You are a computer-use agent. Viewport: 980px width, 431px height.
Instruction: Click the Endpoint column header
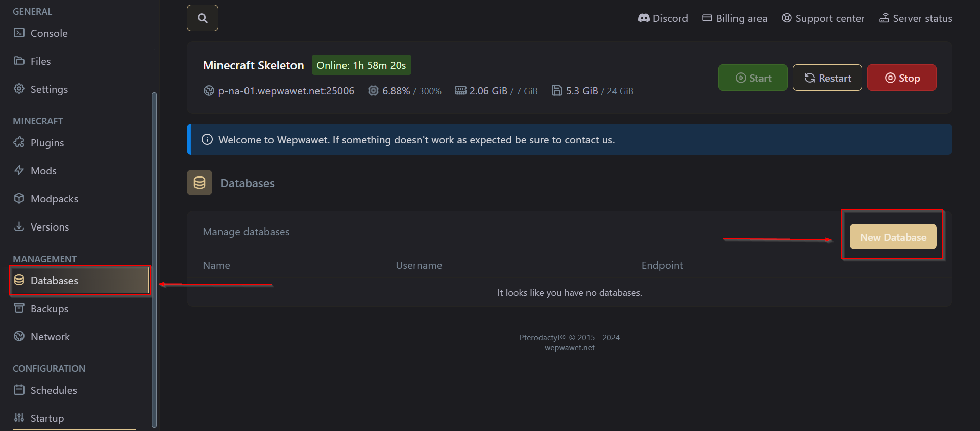pos(662,265)
